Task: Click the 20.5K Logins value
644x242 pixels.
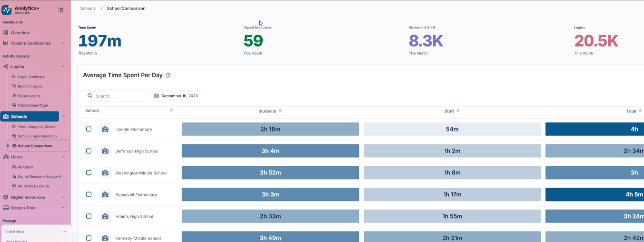Action: tap(596, 41)
